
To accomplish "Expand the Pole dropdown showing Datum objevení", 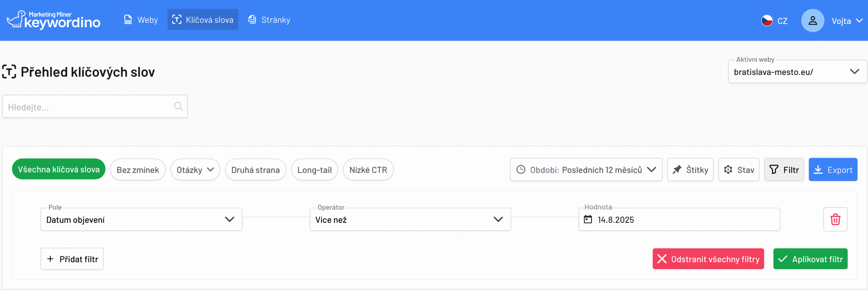I will 141,220.
